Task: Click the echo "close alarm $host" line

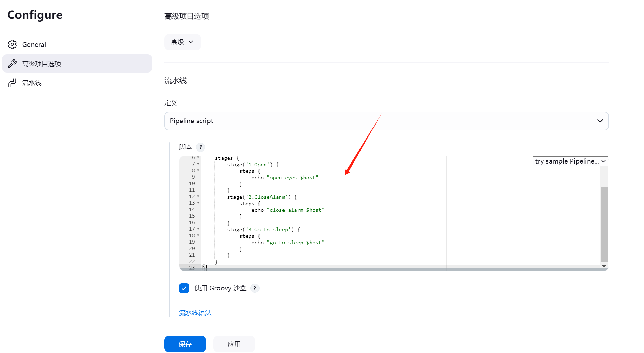Action: click(x=288, y=210)
